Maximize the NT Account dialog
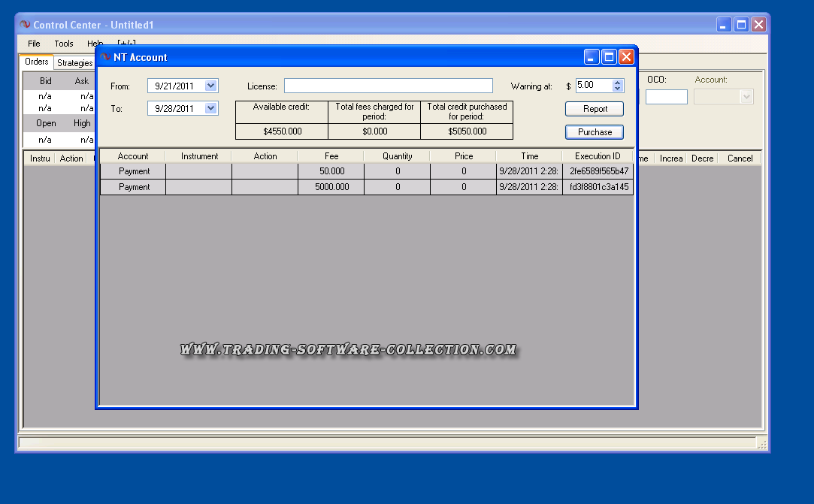The width and height of the screenshot is (814, 504). (x=609, y=57)
